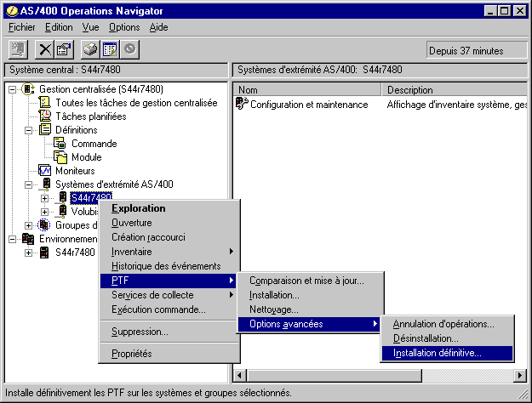This screenshot has height=403, width=532.
Task: Select Toutes les tâches de gestion centralisée
Action: [x=136, y=103]
